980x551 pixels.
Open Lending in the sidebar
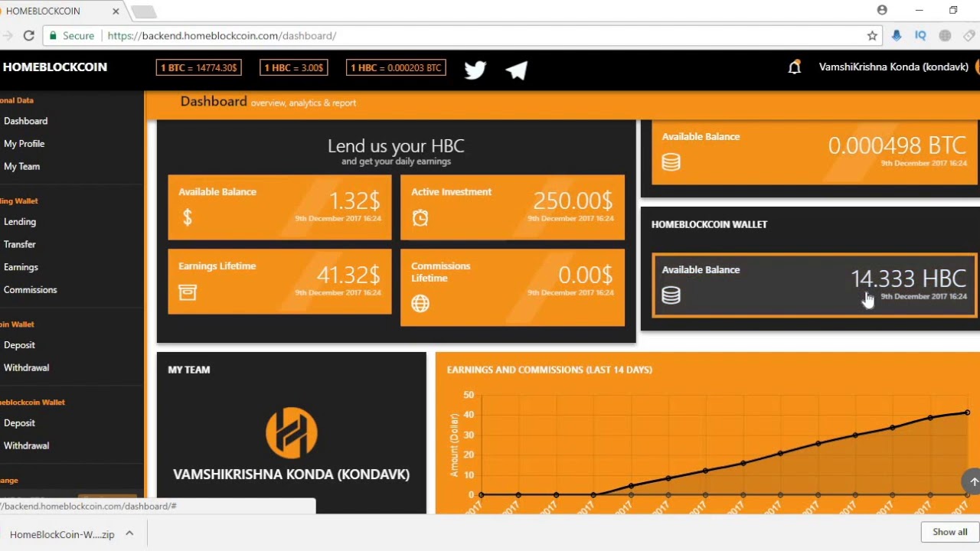pyautogui.click(x=19, y=222)
